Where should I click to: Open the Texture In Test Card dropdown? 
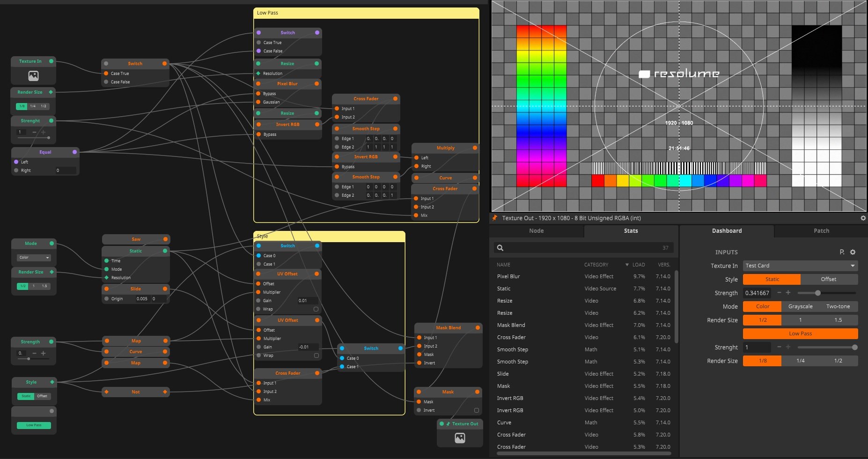[800, 266]
